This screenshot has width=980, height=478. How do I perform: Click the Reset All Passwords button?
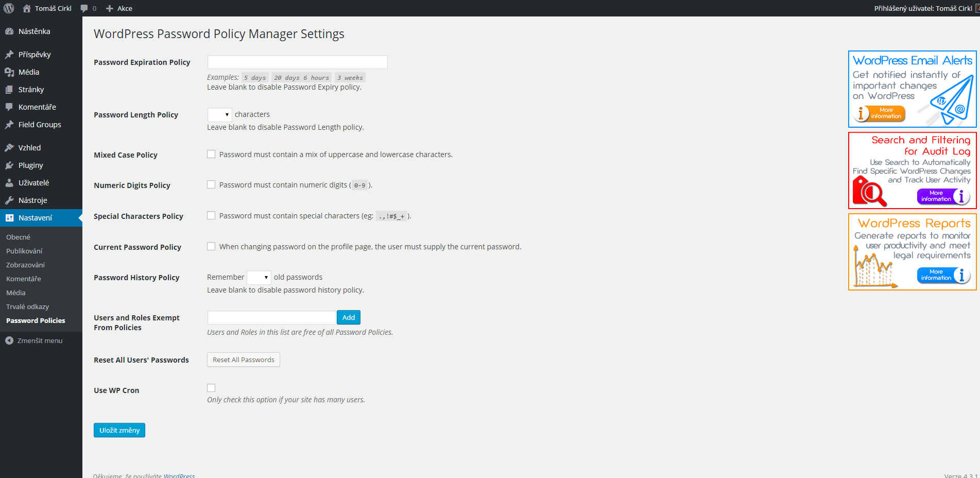pos(244,360)
